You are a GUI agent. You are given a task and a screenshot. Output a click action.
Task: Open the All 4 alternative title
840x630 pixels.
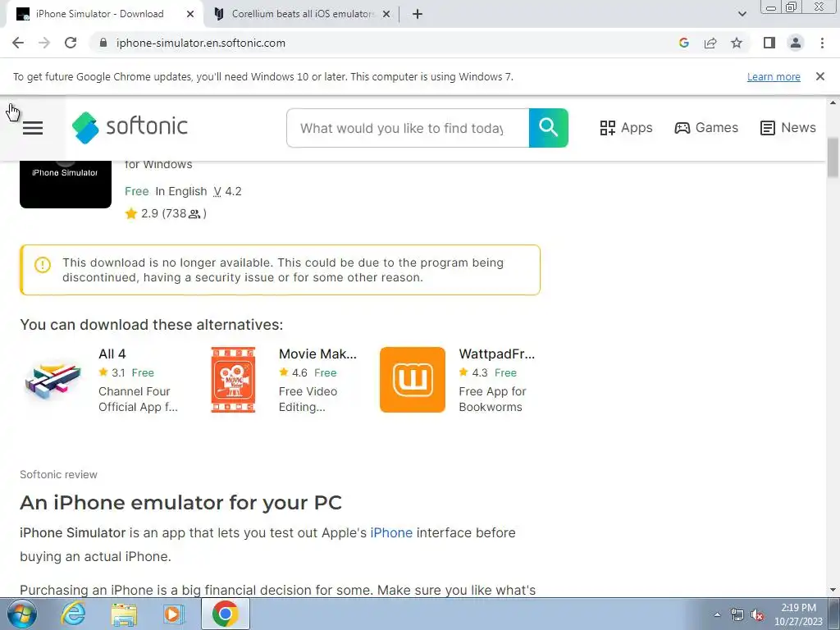112,354
